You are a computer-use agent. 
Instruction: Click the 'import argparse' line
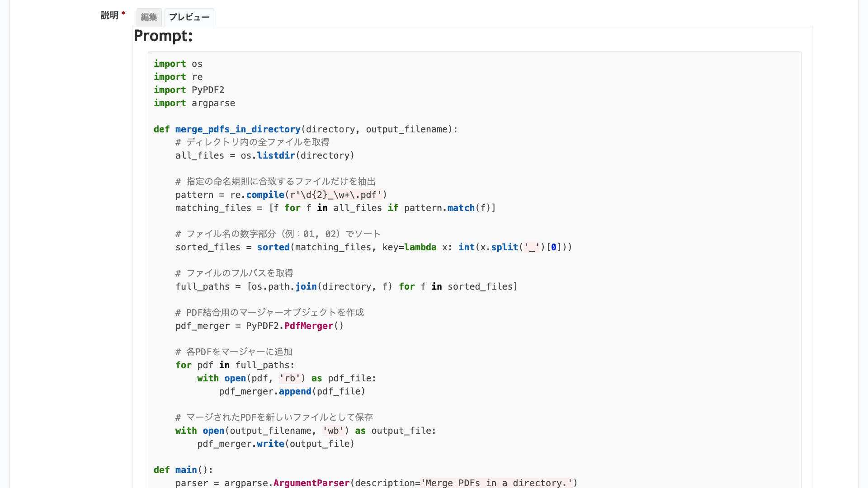194,103
